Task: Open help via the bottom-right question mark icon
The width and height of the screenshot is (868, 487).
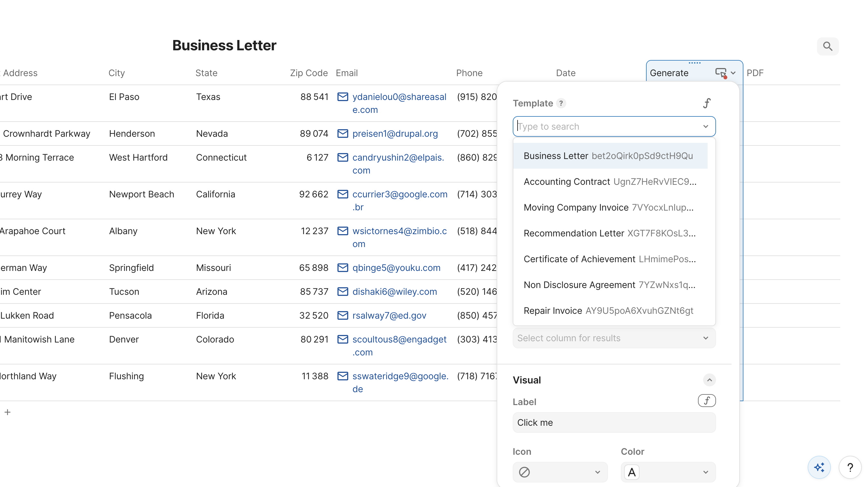Action: tap(851, 467)
